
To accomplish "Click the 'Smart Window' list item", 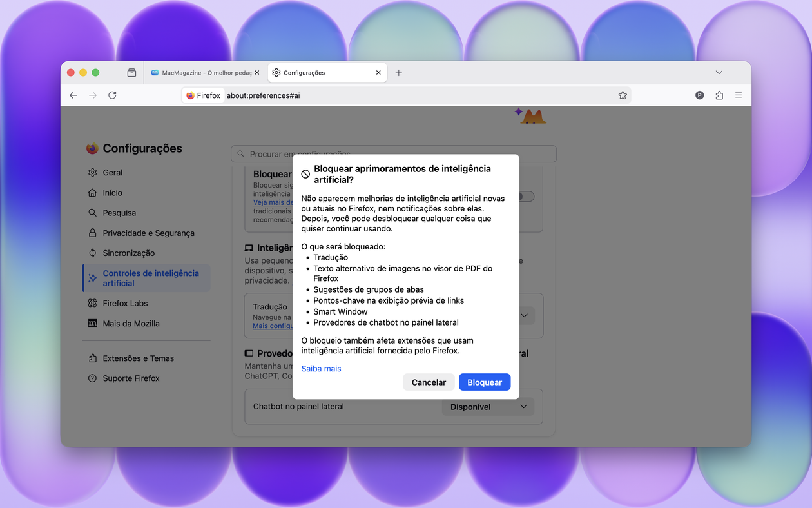I will 340,311.
